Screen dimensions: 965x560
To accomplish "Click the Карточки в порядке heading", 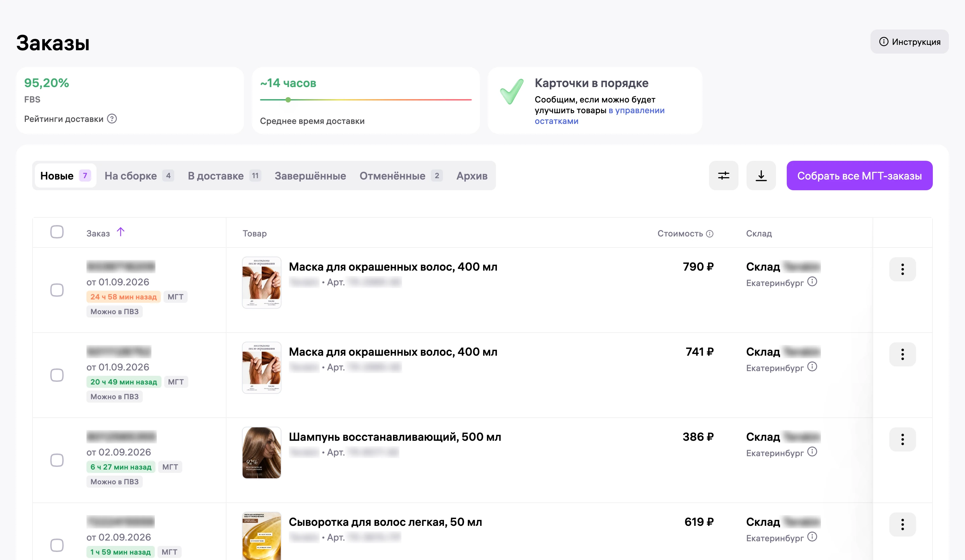I will pyautogui.click(x=591, y=83).
